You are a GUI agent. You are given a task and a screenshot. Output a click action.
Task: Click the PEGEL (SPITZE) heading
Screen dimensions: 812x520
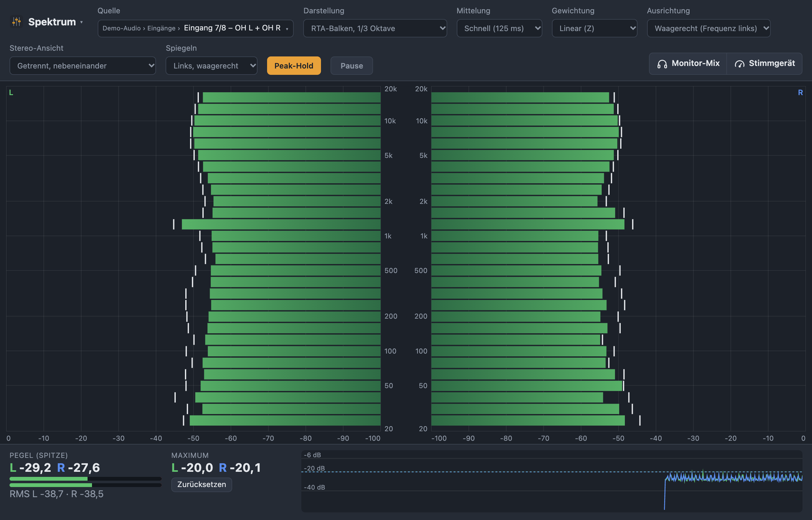point(39,456)
